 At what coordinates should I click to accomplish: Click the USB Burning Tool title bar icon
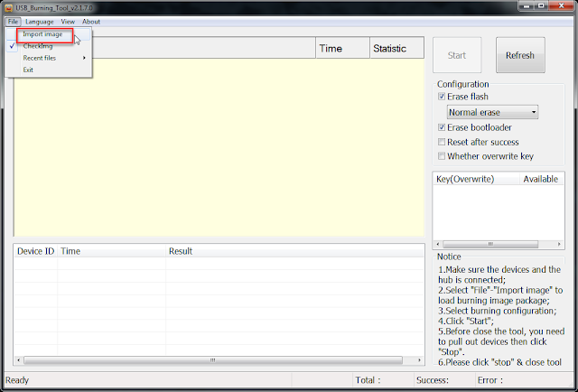coord(8,8)
